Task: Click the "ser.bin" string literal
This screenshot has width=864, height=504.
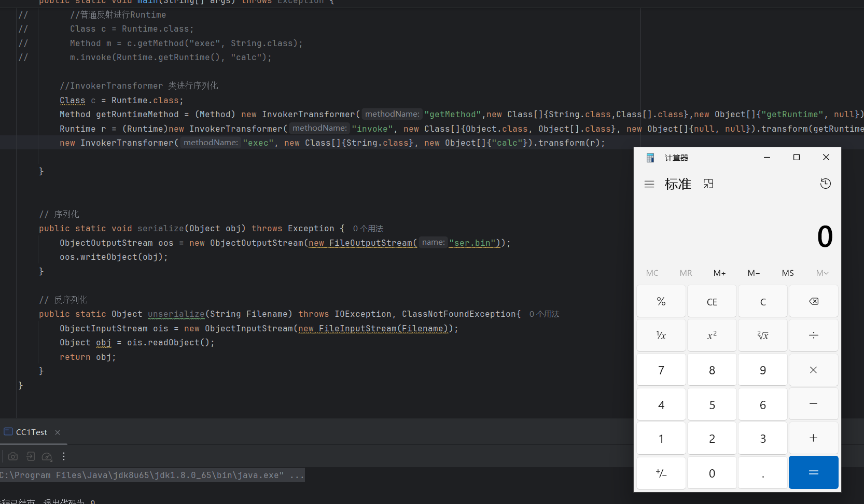Action: tap(472, 243)
